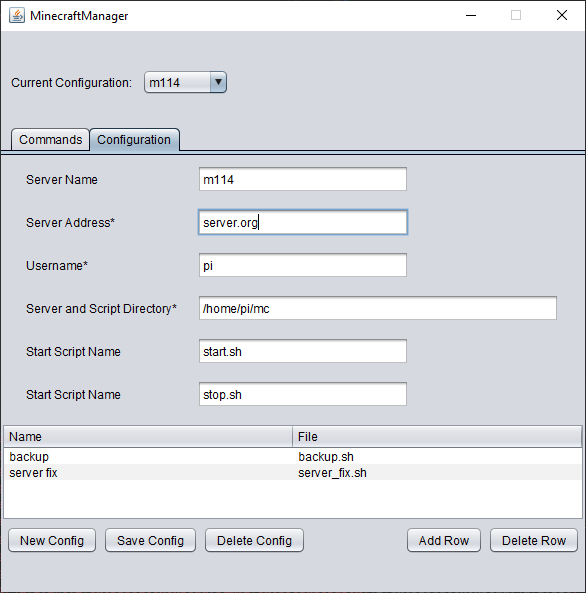
Task: Click the Server Name field
Action: click(x=303, y=179)
